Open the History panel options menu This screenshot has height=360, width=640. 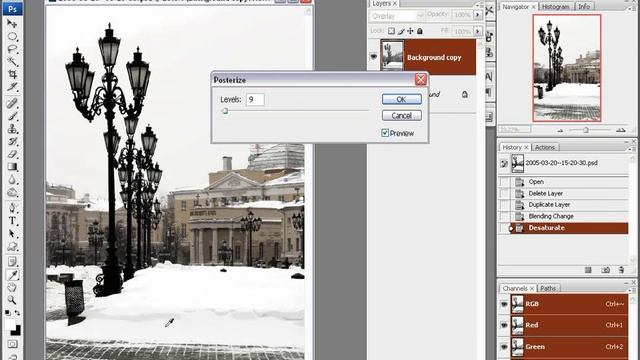click(632, 148)
